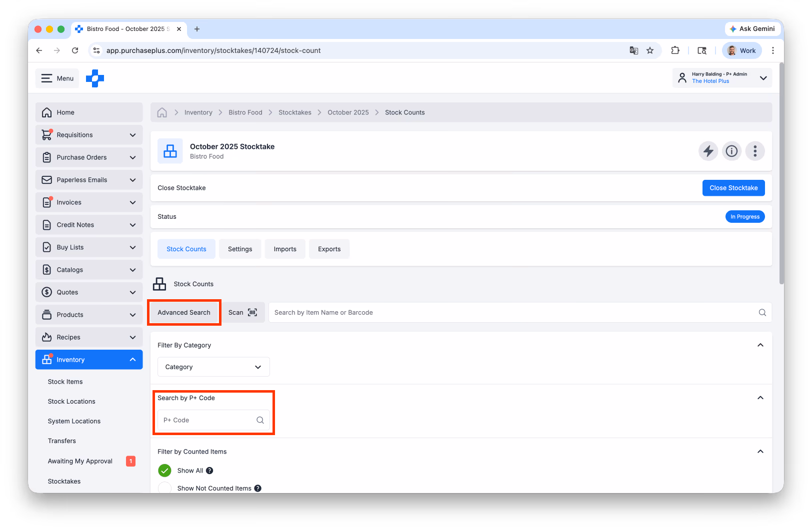Open the Category dropdown

tap(213, 367)
